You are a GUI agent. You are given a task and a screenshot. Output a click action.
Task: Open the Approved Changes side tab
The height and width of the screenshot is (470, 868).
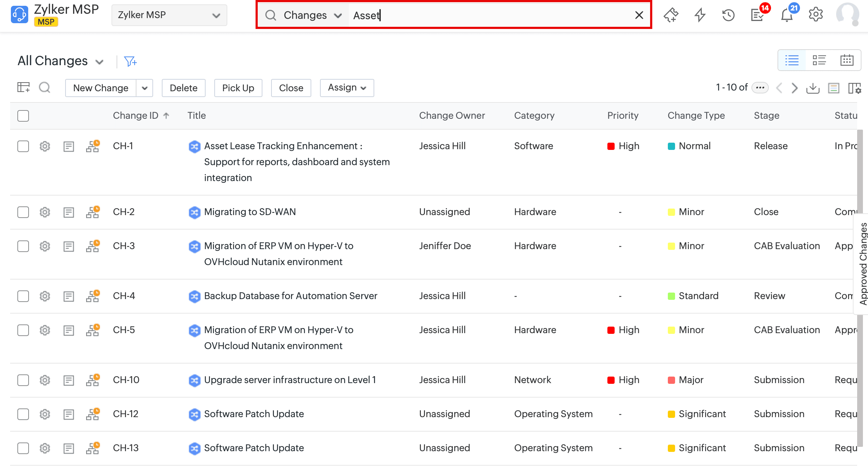click(x=863, y=264)
